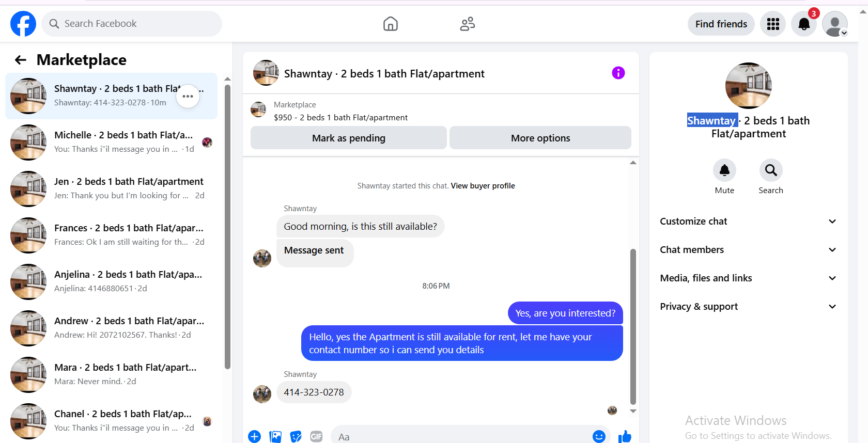Expand the Privacy & support section
Image resolution: width=868 pixels, height=443 pixels.
(748, 307)
